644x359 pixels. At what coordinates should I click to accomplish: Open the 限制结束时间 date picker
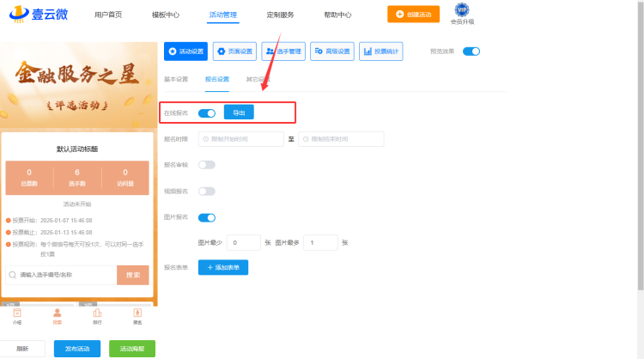(x=341, y=139)
